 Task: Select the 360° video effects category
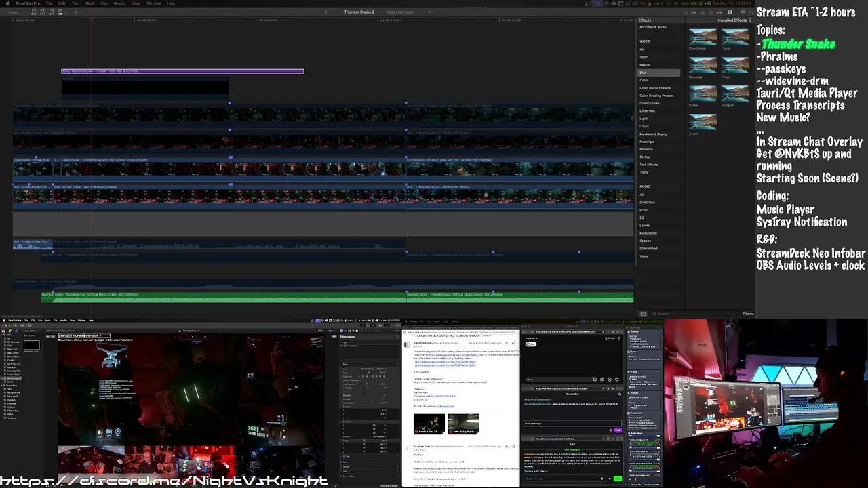pyautogui.click(x=644, y=57)
